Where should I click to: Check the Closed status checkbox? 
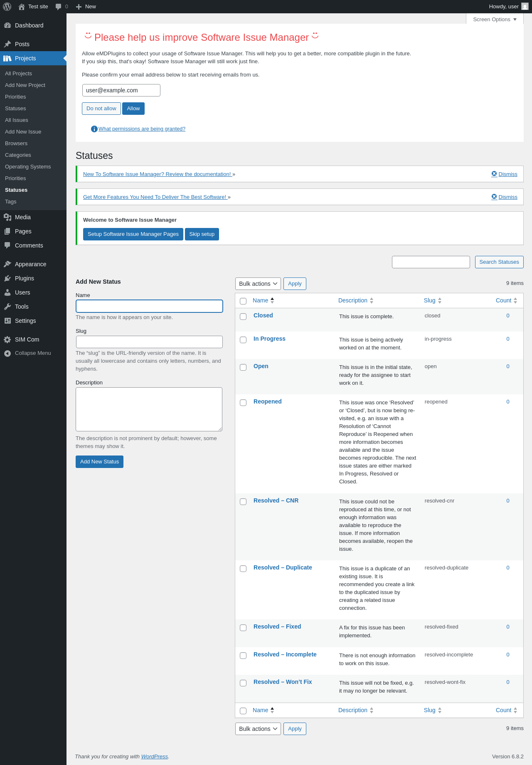[x=243, y=317]
